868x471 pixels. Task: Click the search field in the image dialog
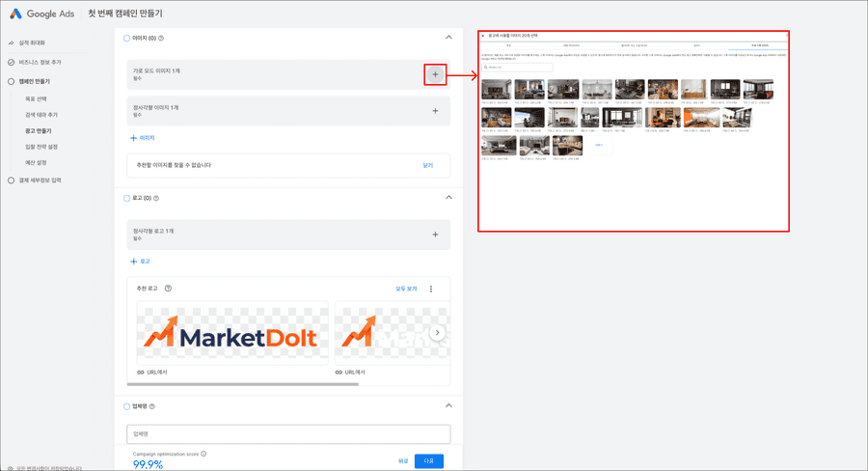tap(517, 67)
